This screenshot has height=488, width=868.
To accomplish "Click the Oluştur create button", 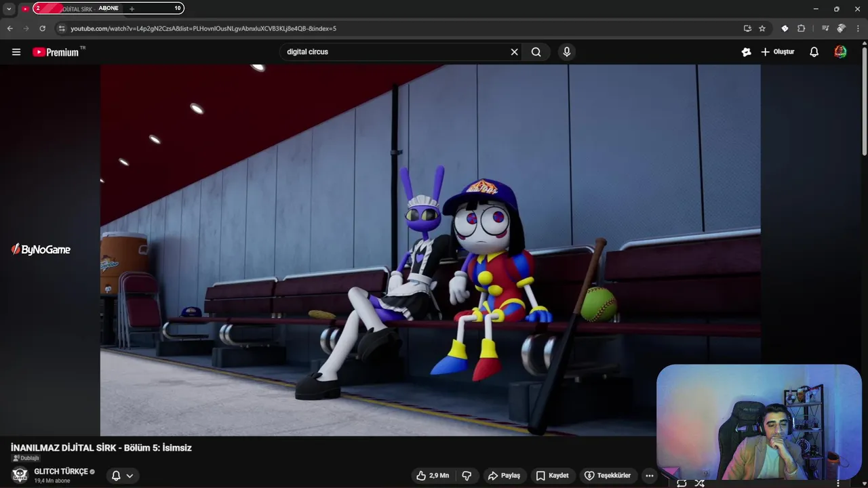I will pyautogui.click(x=778, y=52).
